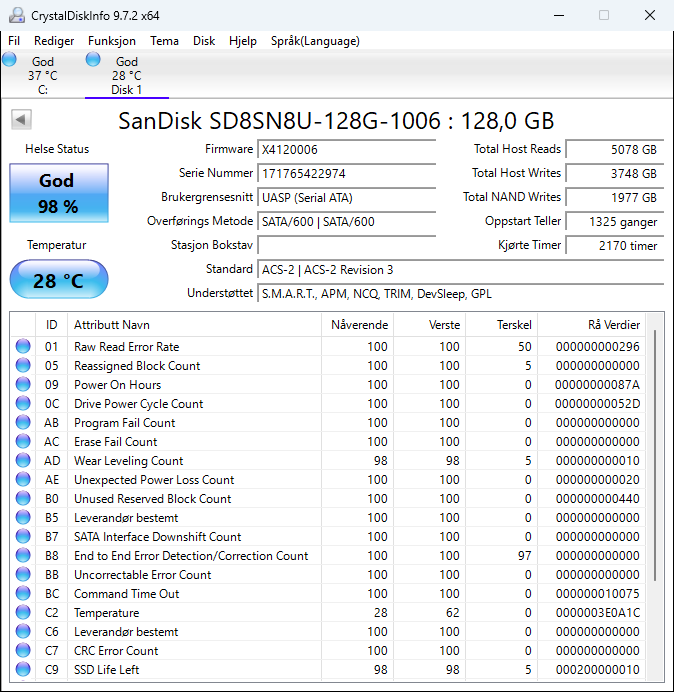Click status orb for C: drive
The image size is (674, 692).
[x=9, y=60]
